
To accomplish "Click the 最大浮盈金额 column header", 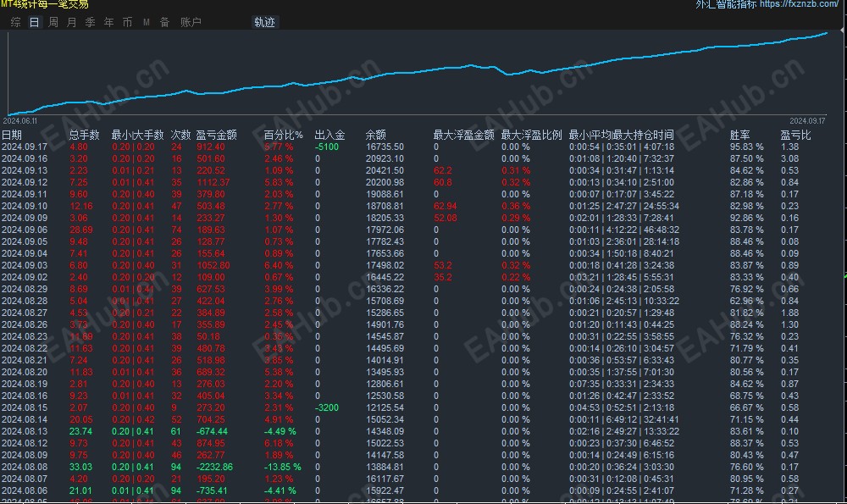I will tap(463, 135).
